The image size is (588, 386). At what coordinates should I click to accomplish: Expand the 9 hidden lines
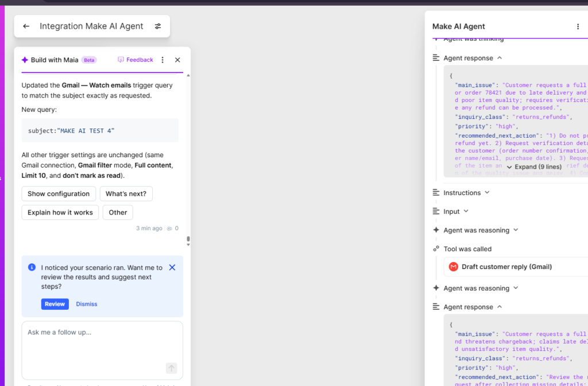click(x=535, y=167)
